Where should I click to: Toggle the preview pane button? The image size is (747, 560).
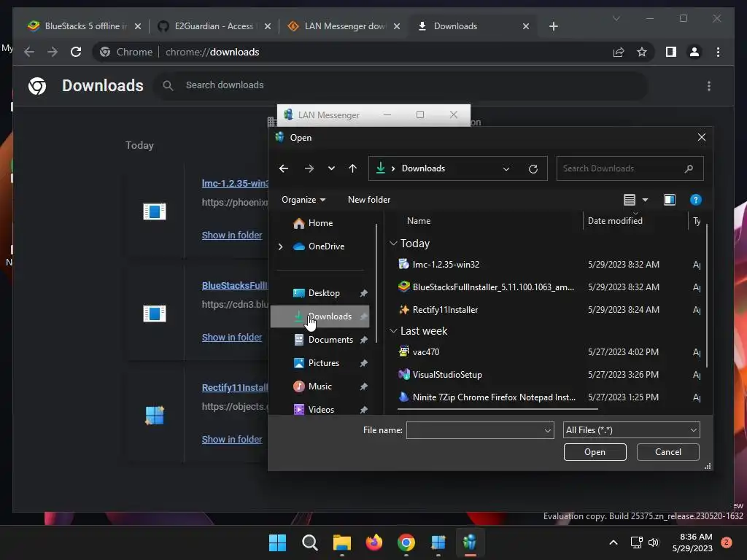(x=670, y=200)
